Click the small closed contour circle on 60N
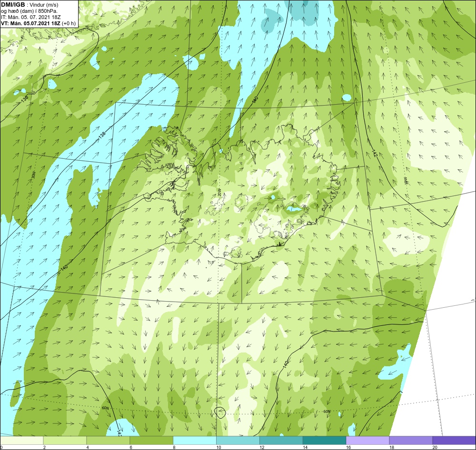The width and height of the screenshot is (476, 450). 220,412
